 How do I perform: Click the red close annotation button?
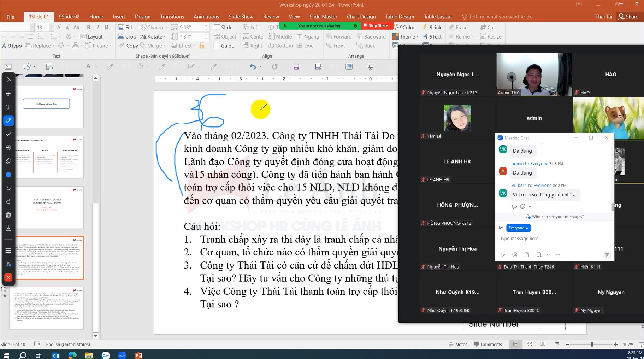(8, 278)
